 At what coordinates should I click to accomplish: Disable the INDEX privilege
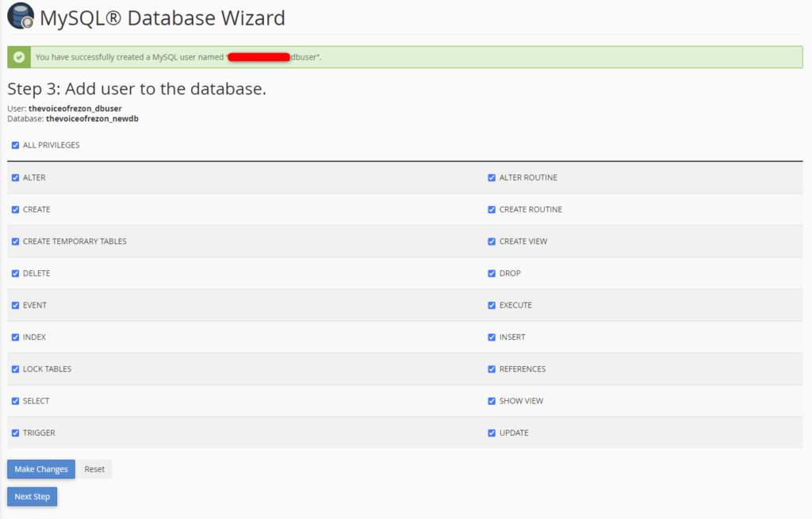[x=14, y=337]
